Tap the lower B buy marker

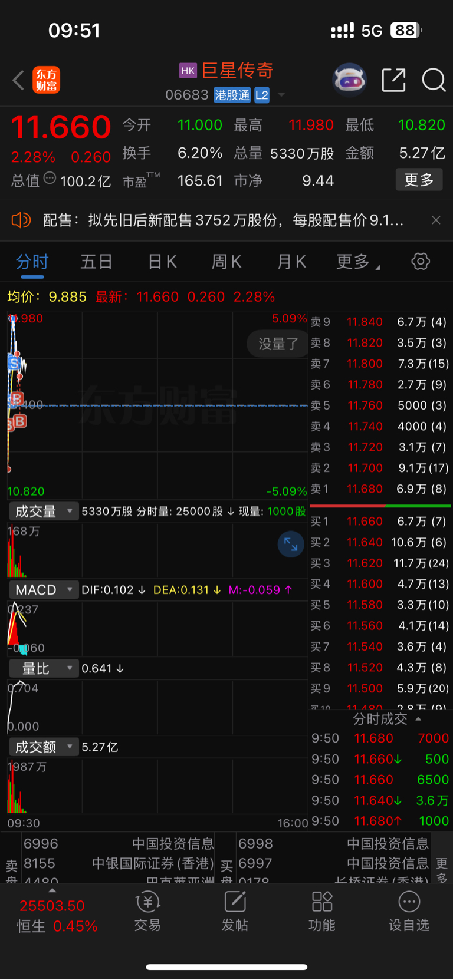pos(19,421)
